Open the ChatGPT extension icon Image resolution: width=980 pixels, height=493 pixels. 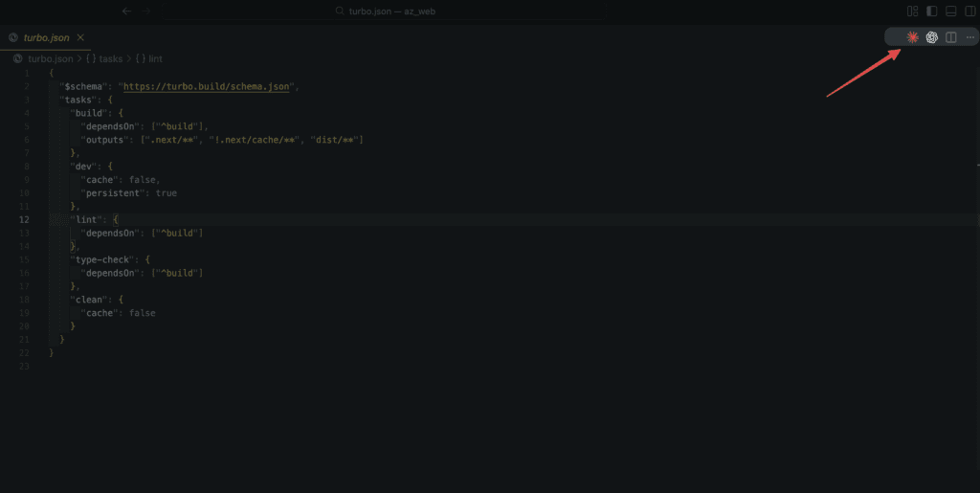coord(931,37)
